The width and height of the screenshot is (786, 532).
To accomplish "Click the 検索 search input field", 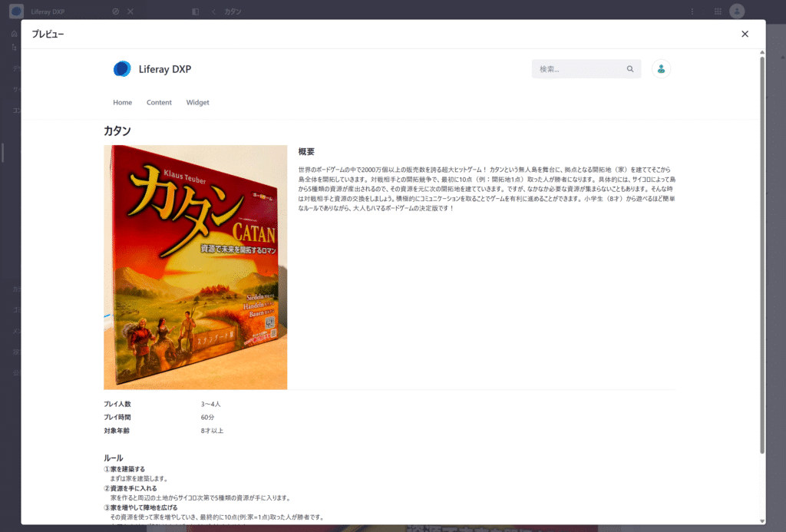I will click(x=580, y=69).
